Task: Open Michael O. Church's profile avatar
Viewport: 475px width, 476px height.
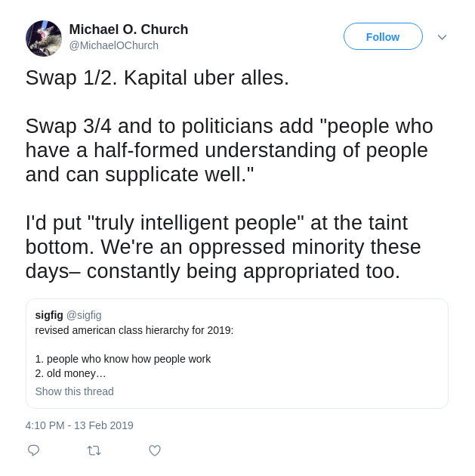Action: tap(44, 39)
